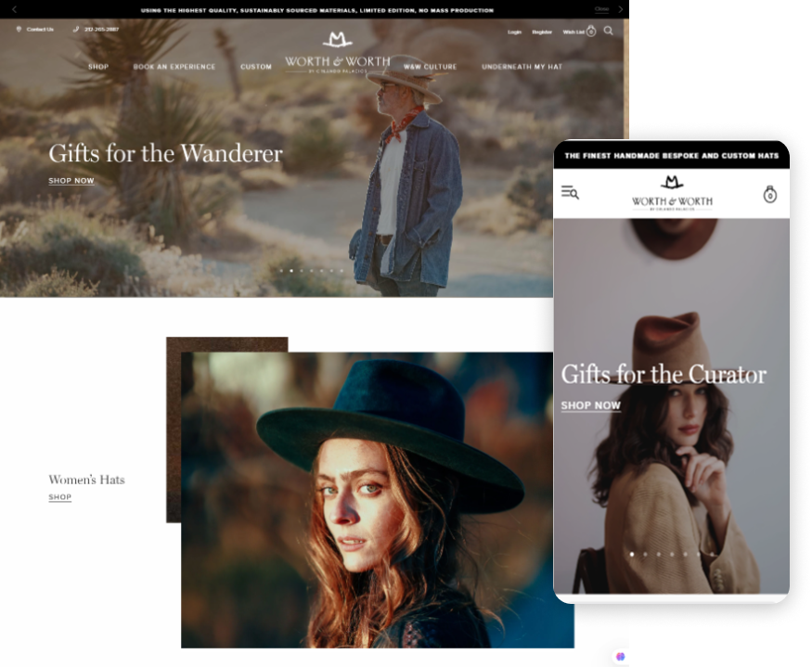Open the W&W Culture menu
Image resolution: width=812 pixels, height=667 pixels.
pos(430,67)
